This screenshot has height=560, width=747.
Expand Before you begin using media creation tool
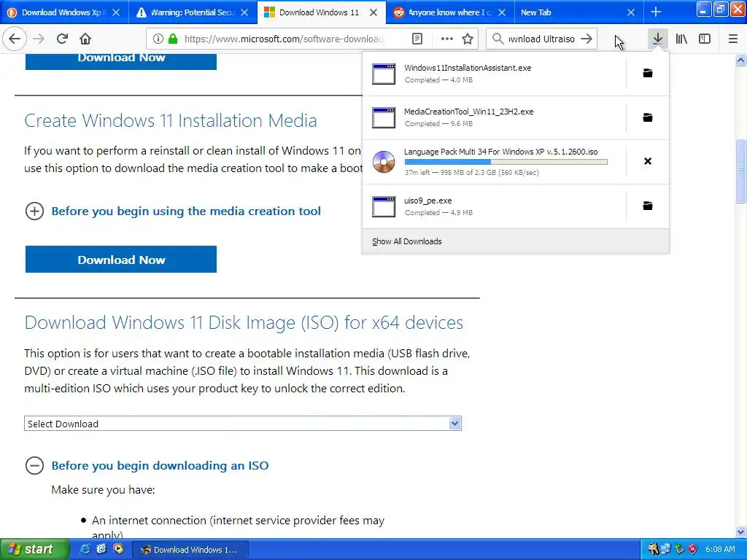(34, 211)
